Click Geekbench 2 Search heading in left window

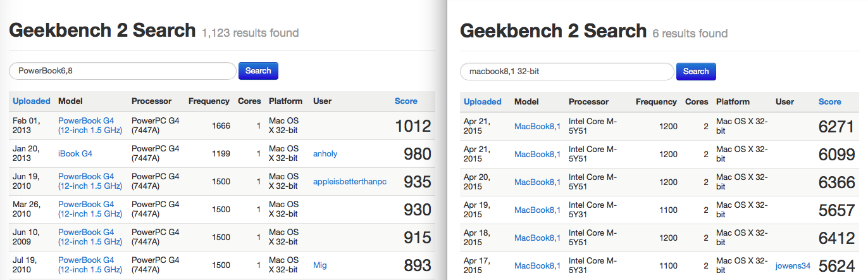[x=102, y=30]
